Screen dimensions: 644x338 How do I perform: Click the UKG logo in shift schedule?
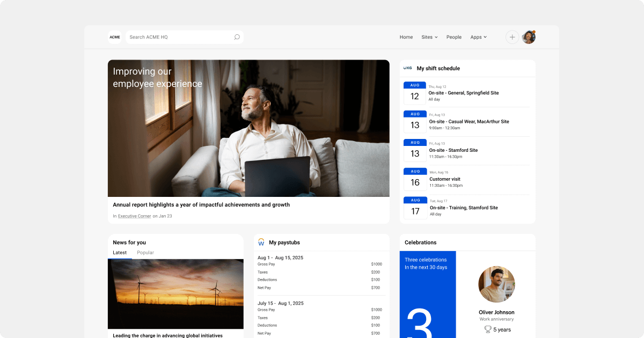coord(408,68)
